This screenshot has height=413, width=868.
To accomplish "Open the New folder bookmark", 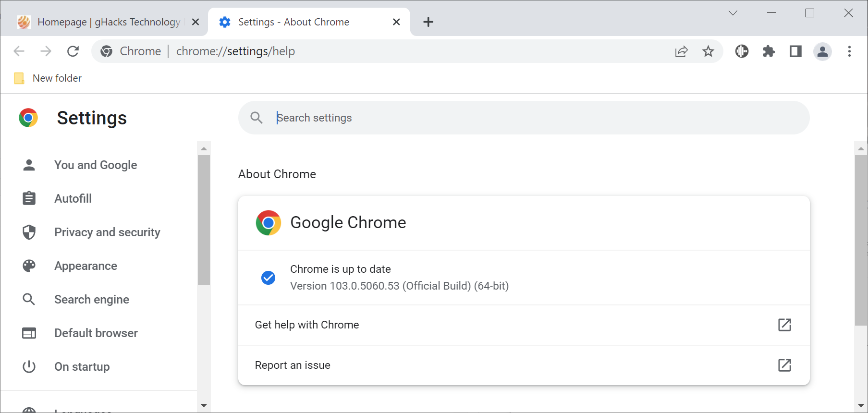I will (48, 78).
